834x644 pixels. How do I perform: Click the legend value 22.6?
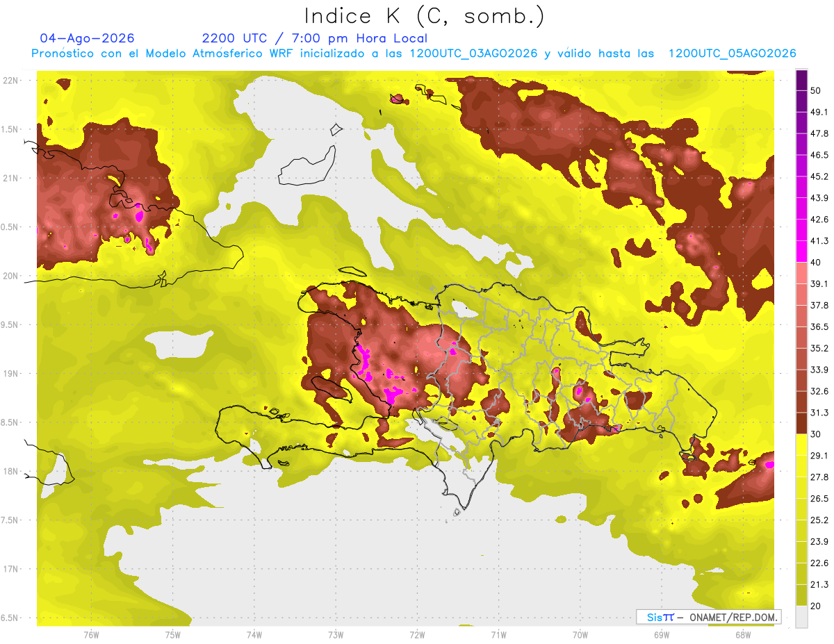click(819, 563)
